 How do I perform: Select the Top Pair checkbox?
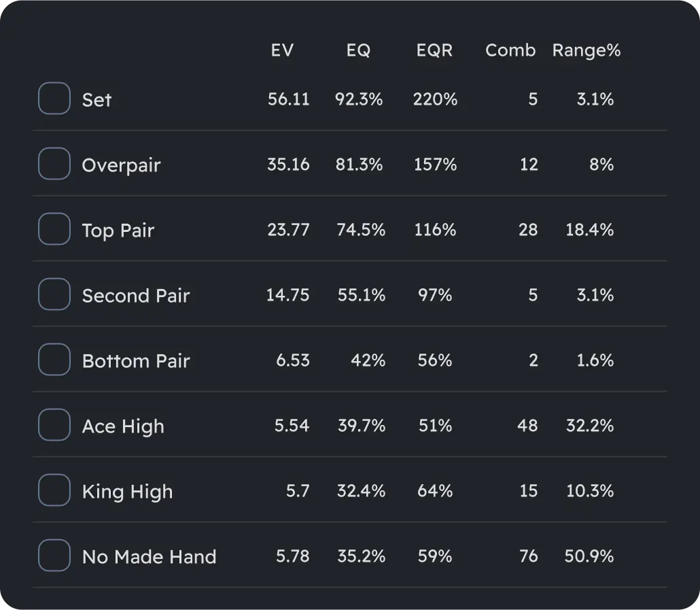coord(54,229)
